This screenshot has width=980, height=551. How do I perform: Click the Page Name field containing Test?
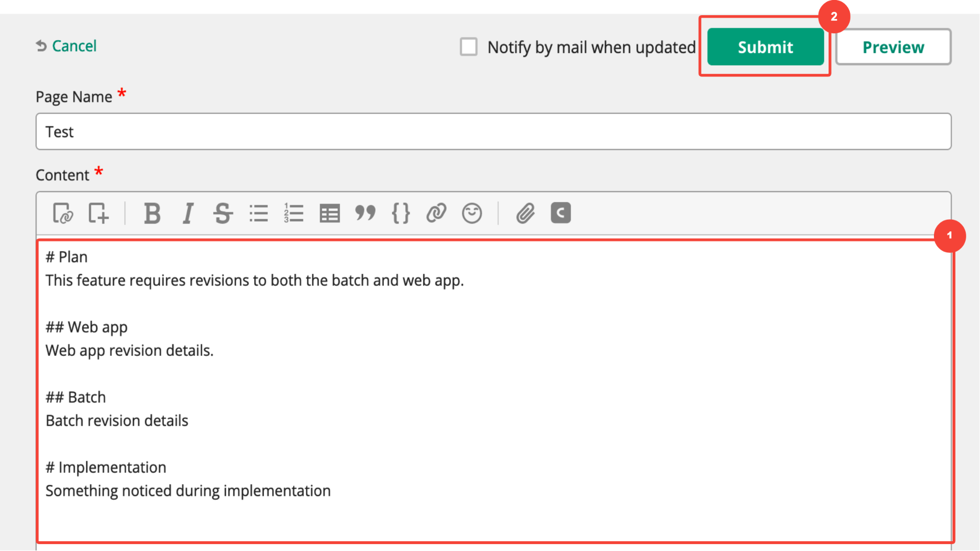(493, 131)
